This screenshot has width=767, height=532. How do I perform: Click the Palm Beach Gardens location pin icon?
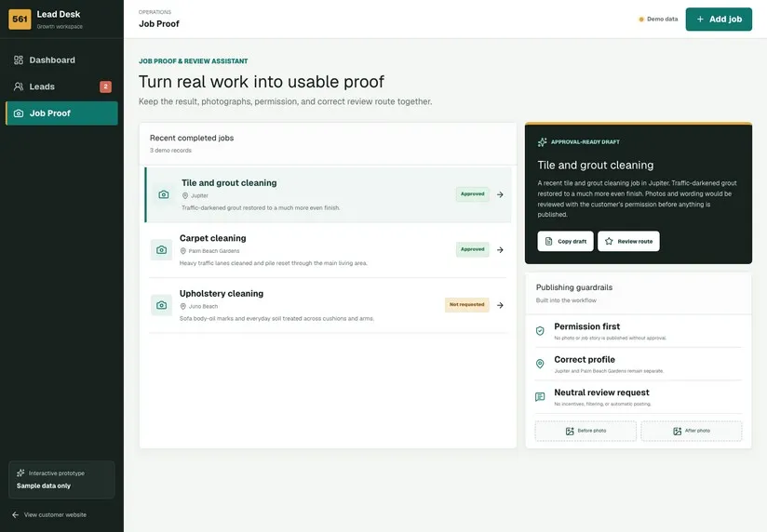pyautogui.click(x=183, y=251)
